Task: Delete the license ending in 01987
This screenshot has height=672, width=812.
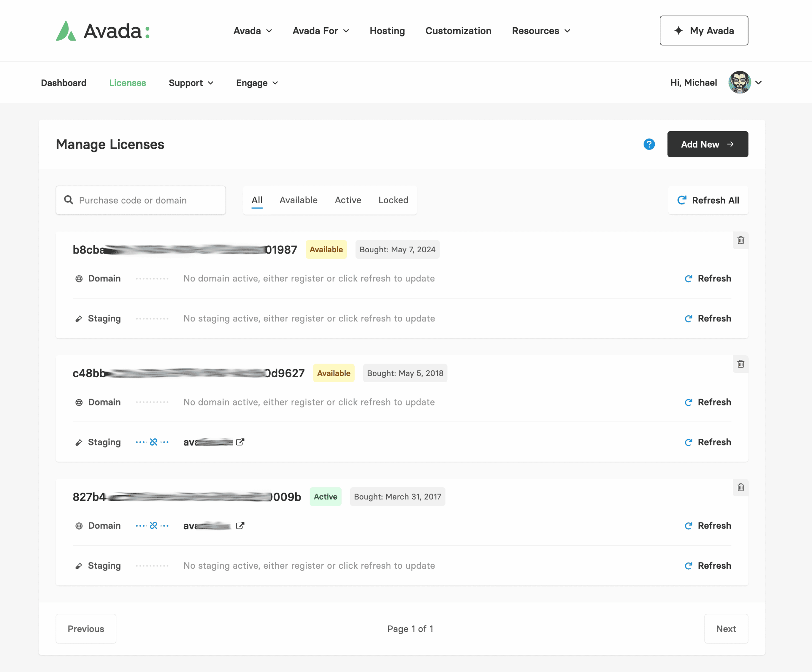Action: (740, 240)
